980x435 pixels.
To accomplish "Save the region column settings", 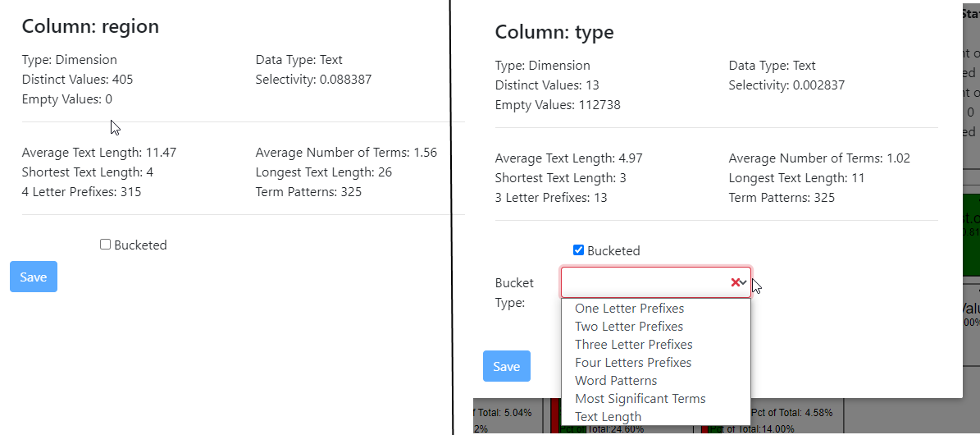I will tap(34, 277).
